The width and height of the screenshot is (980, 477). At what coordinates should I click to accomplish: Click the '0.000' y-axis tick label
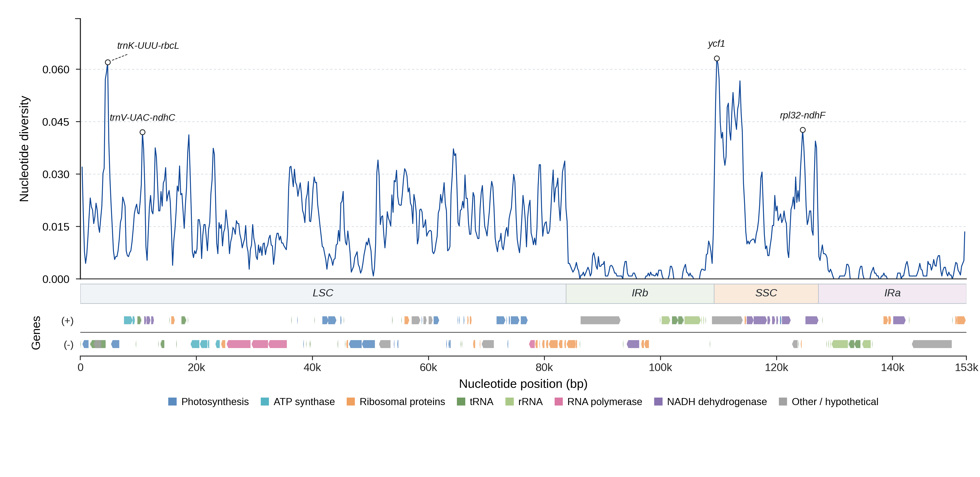[56, 279]
